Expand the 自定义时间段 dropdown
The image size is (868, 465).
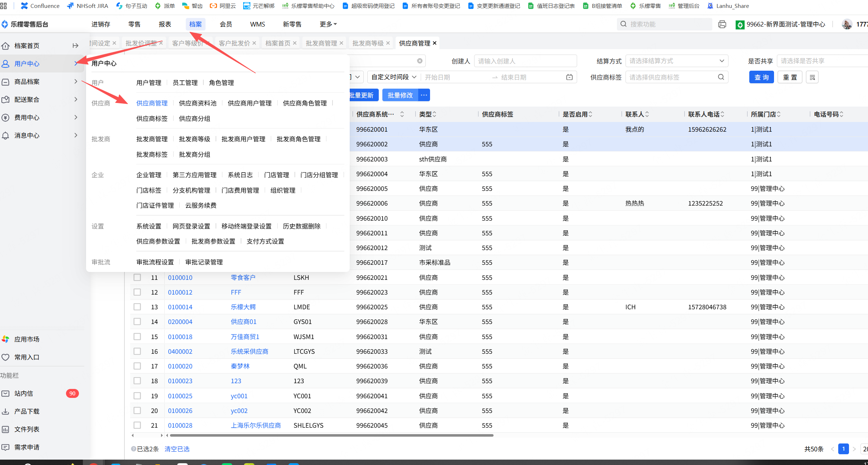click(393, 77)
